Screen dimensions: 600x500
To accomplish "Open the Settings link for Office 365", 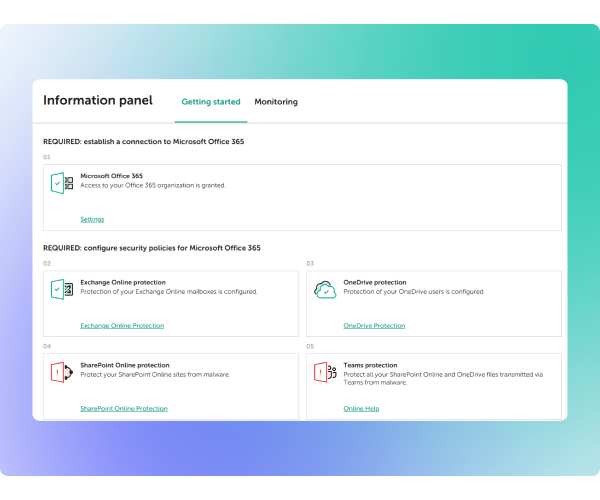I will [x=92, y=219].
